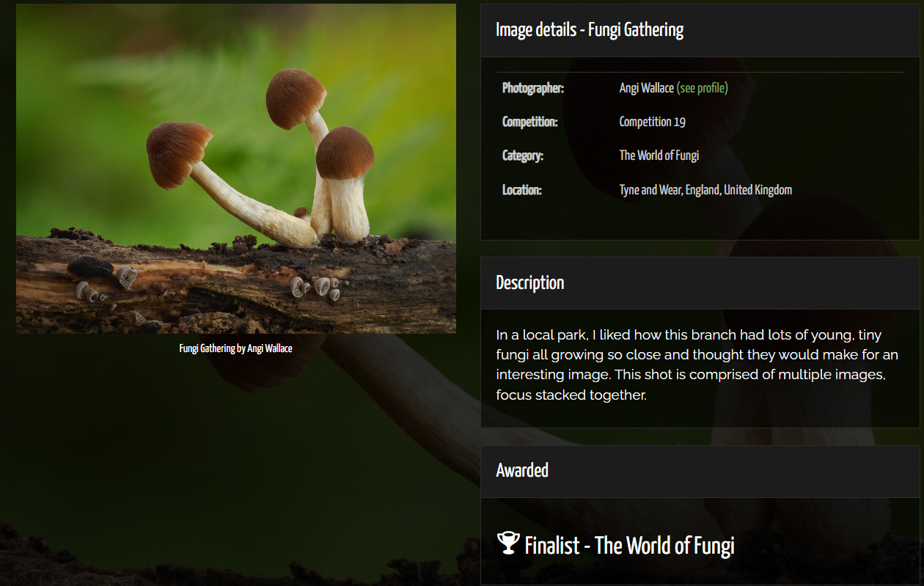Click the tallest mushroom cap in the photo
The width and height of the screenshot is (924, 586).
(x=295, y=98)
